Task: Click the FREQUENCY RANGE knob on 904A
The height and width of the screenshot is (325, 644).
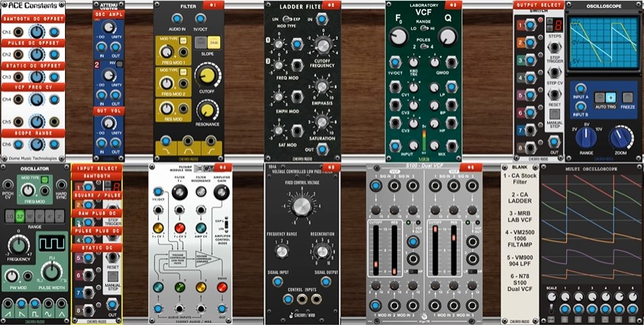Action: click(282, 251)
